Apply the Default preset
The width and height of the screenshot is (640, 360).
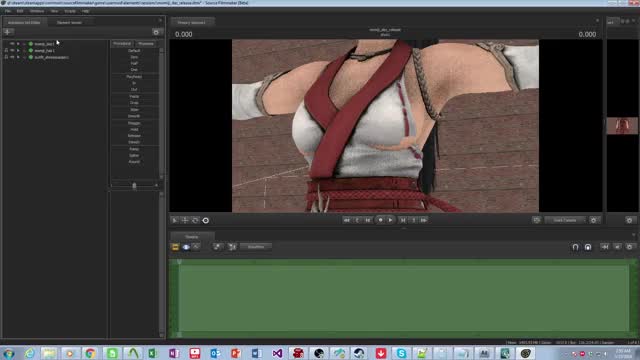pos(134,51)
